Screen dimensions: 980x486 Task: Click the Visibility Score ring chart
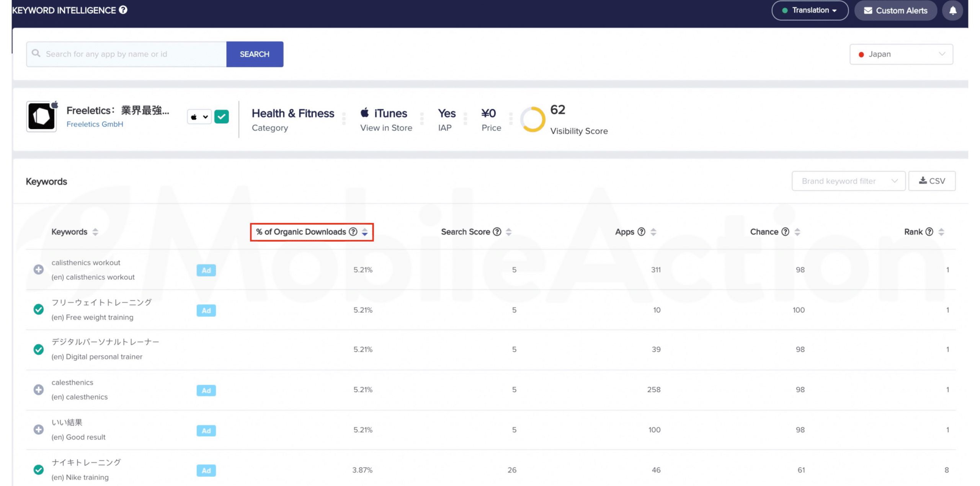pyautogui.click(x=532, y=119)
